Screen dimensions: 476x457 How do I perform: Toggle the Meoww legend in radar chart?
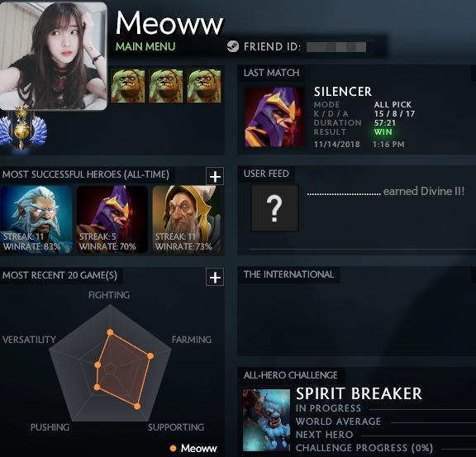(193, 448)
